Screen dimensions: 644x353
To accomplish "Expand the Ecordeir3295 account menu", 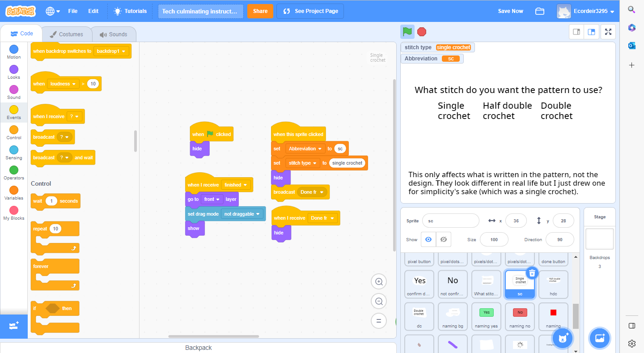I will (586, 11).
